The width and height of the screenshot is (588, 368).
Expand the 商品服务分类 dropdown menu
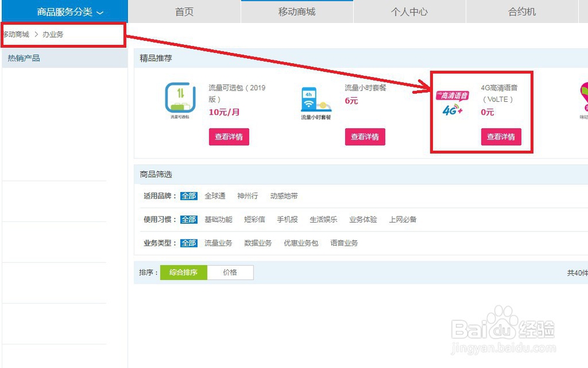(x=65, y=12)
